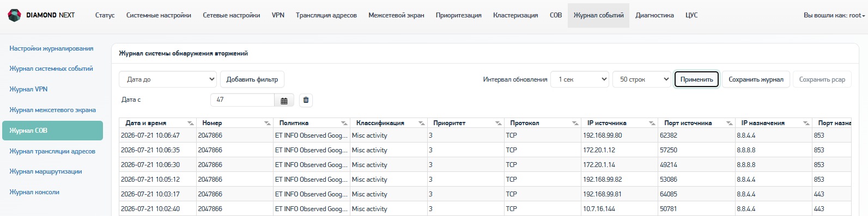868x216 pixels.
Task: Open filter icon on 'Протокол' column
Action: (x=575, y=123)
